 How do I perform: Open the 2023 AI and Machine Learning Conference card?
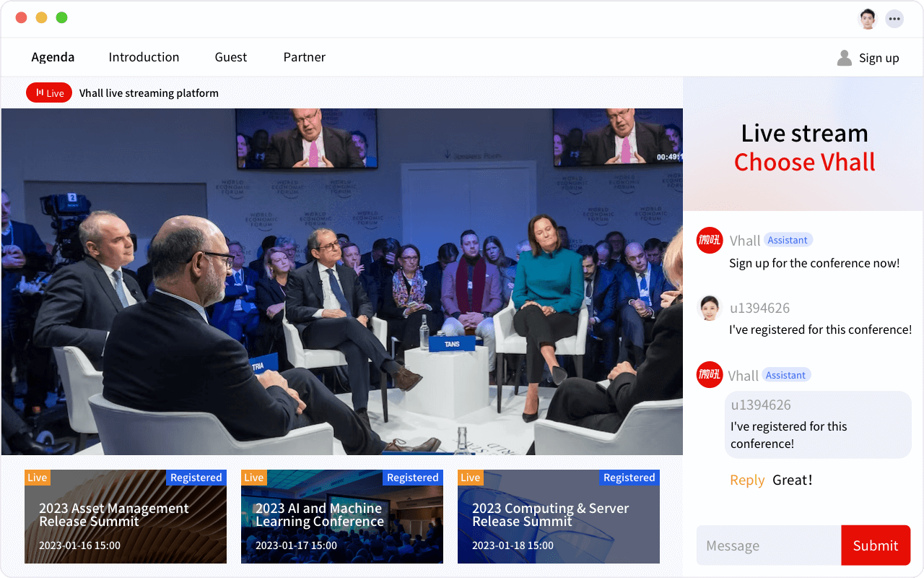(342, 517)
